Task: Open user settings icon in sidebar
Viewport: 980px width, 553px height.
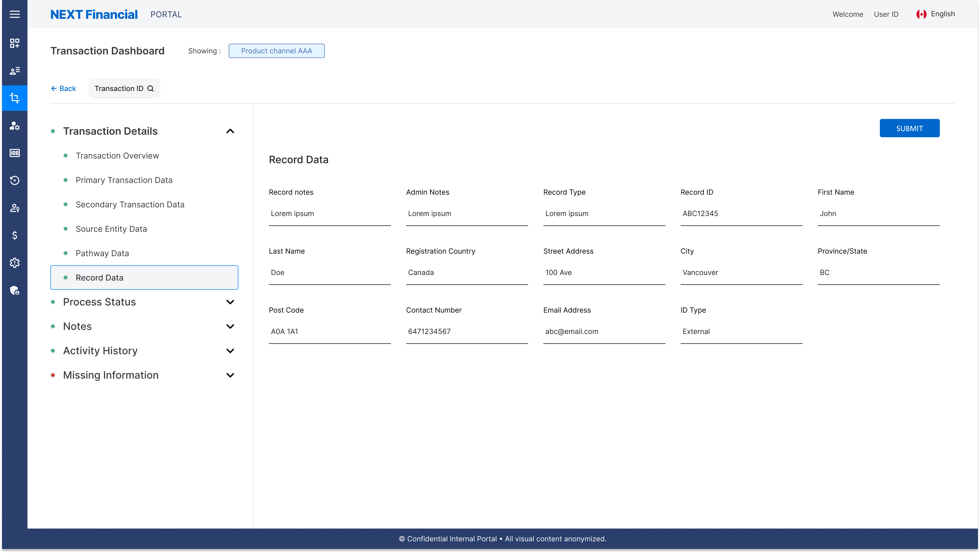Action: tap(15, 126)
